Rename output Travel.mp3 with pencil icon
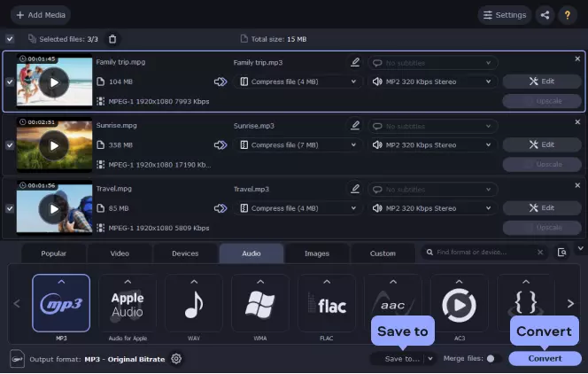Screen dimensions: 588x374 coord(355,189)
